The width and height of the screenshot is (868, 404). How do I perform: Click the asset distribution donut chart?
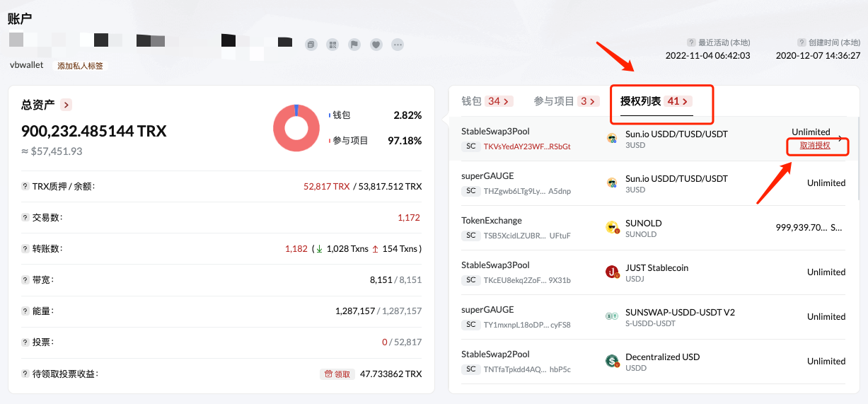coord(296,127)
